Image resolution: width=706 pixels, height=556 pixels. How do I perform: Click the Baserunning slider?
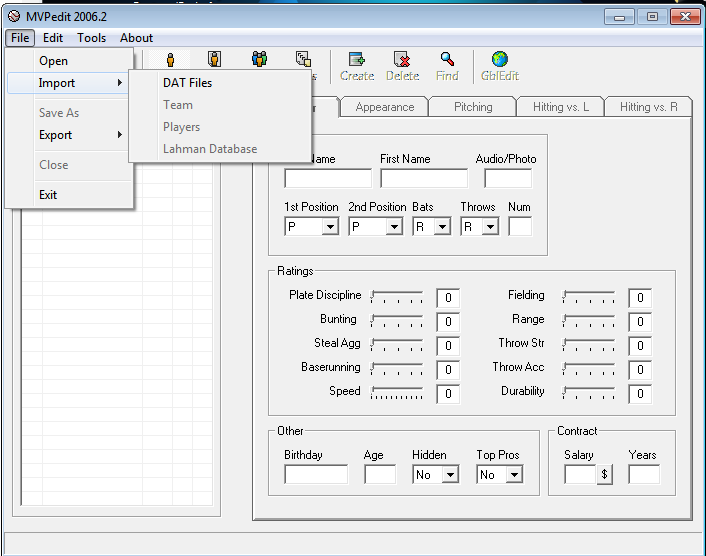pyautogui.click(x=397, y=369)
